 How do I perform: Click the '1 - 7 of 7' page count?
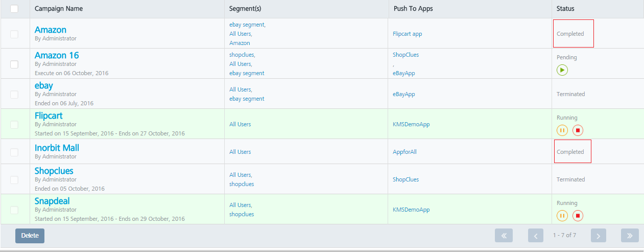564,235
